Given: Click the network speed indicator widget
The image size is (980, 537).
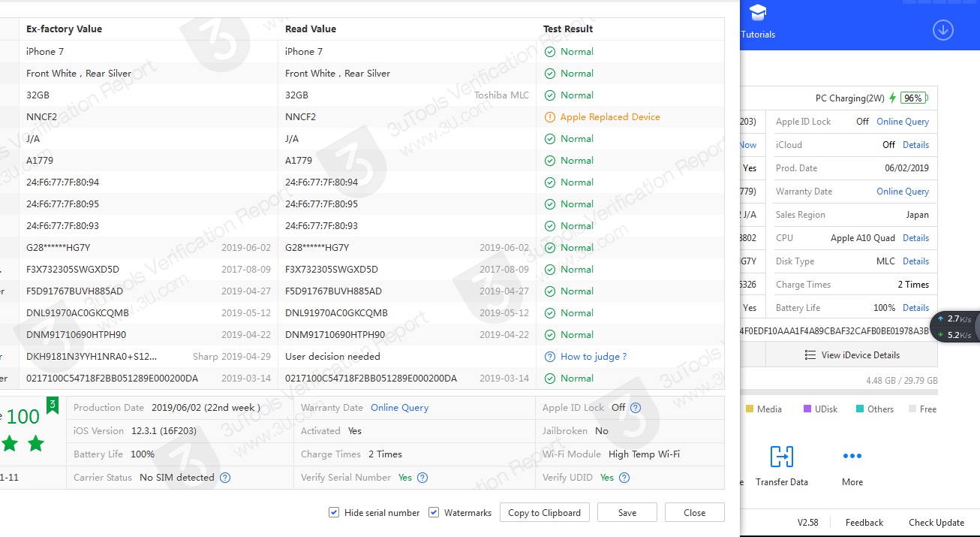Looking at the screenshot, I should 954,327.
